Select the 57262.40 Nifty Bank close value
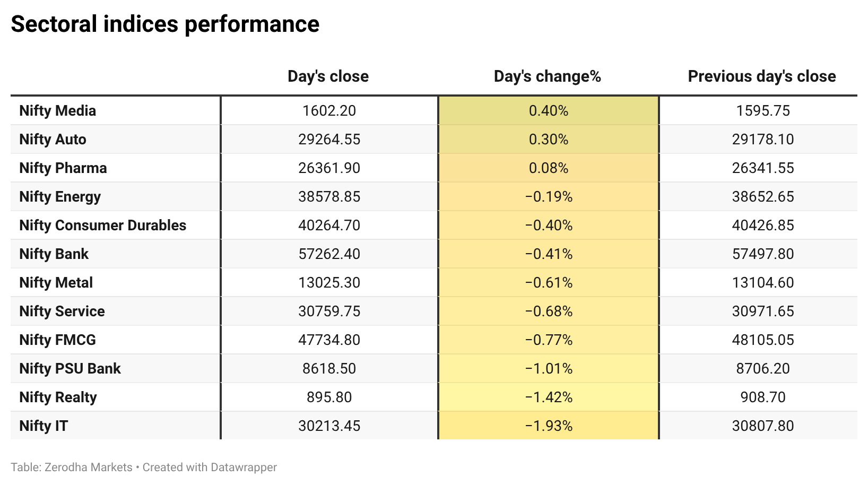The height and width of the screenshot is (485, 868). click(x=329, y=254)
